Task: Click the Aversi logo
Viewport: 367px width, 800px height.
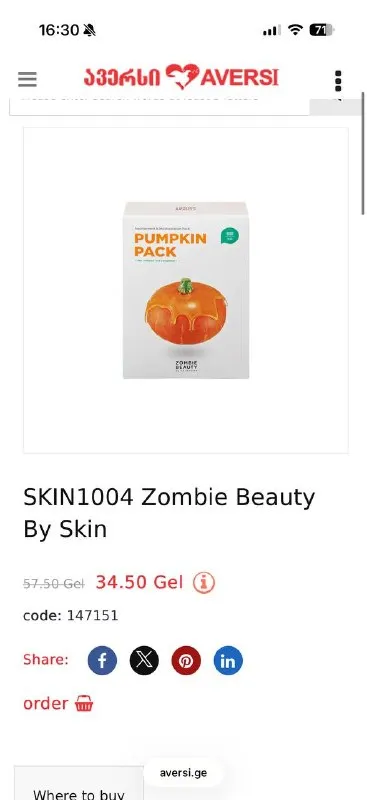Action: 181,78
